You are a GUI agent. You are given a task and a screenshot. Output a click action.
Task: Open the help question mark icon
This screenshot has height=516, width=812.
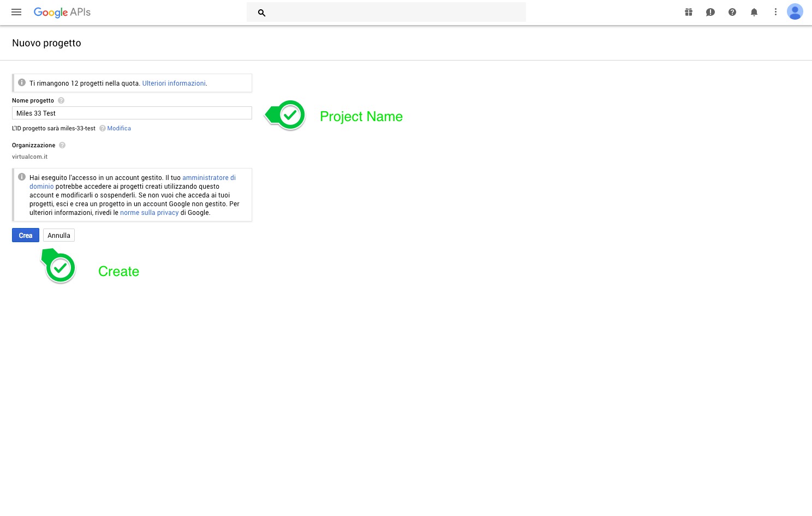[x=732, y=12]
